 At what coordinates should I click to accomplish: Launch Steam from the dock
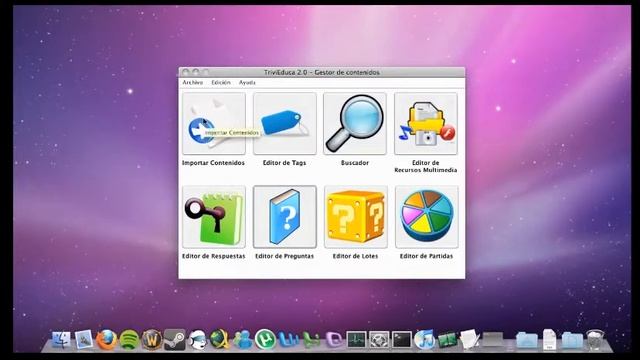(x=174, y=340)
